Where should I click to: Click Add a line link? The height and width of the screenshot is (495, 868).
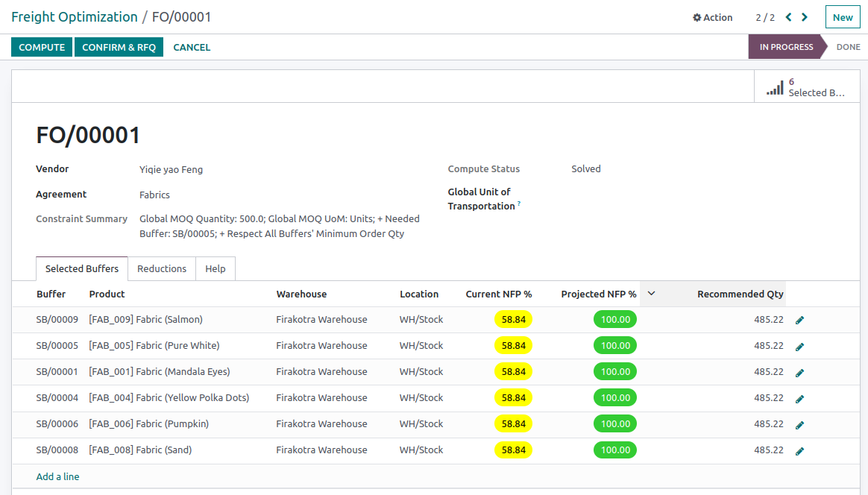tap(57, 476)
